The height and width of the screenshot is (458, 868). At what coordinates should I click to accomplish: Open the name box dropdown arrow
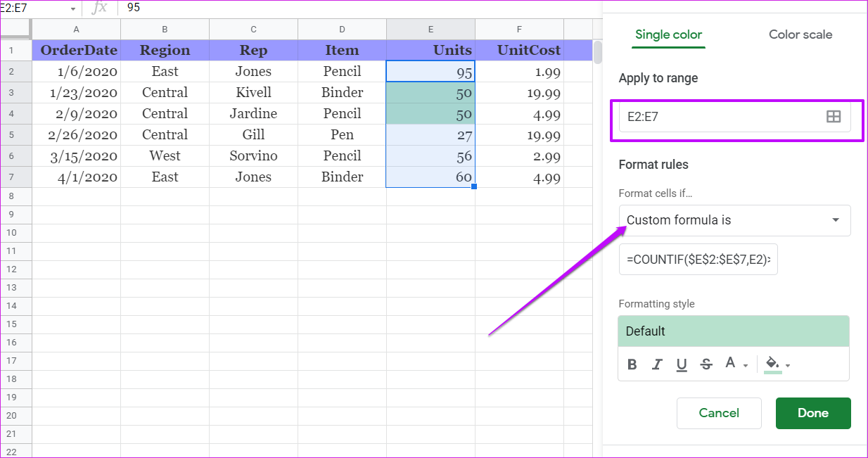coord(72,9)
